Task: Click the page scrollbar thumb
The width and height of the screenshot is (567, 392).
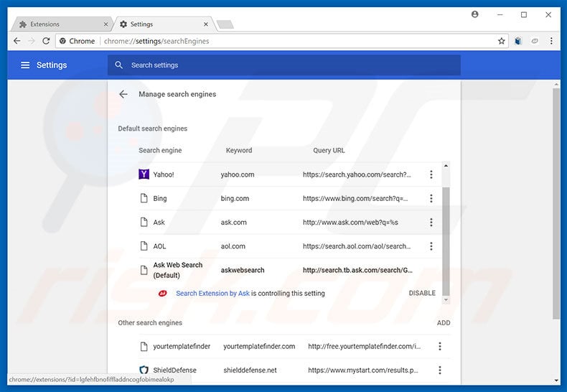Action: [556, 203]
